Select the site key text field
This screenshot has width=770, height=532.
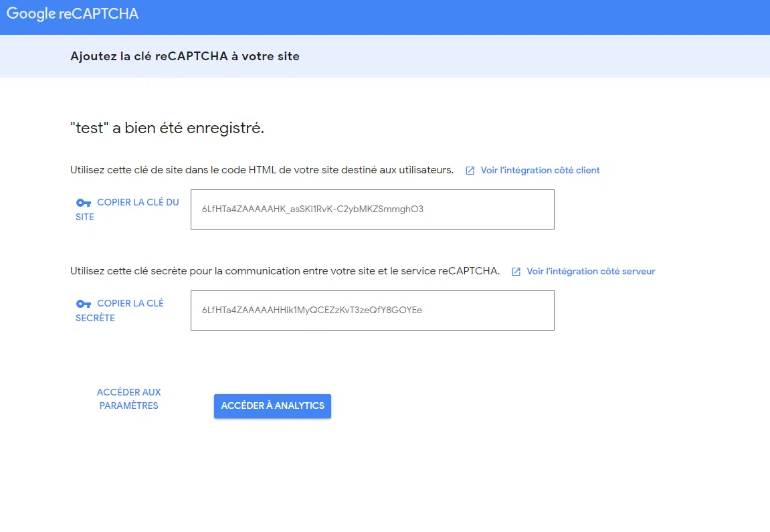pyautogui.click(x=372, y=209)
